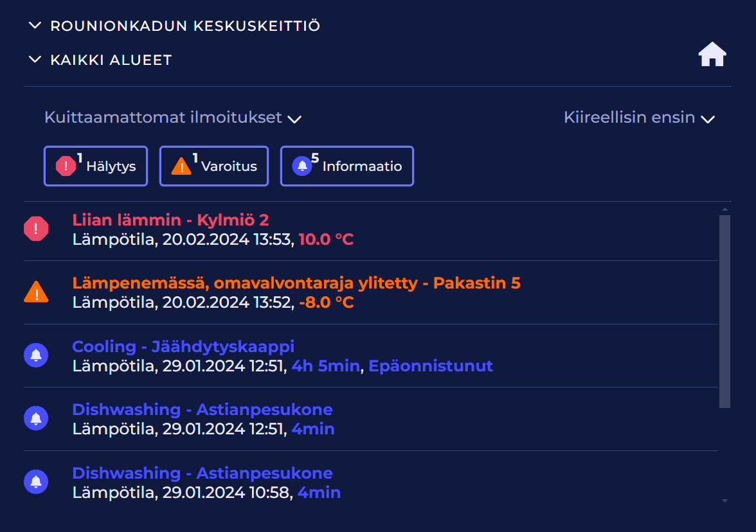
Task: Open Kiireellisin ensin sort dropdown
Action: pos(639,118)
